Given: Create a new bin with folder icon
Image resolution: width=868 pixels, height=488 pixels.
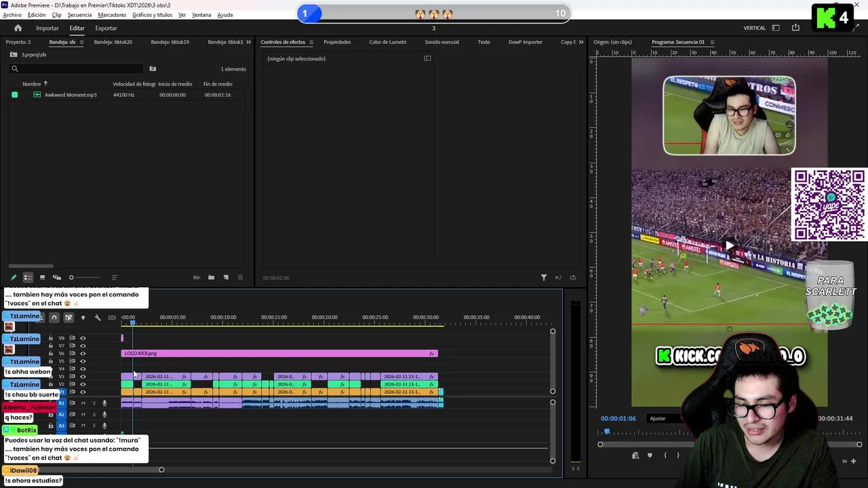Looking at the screenshot, I should (211, 277).
